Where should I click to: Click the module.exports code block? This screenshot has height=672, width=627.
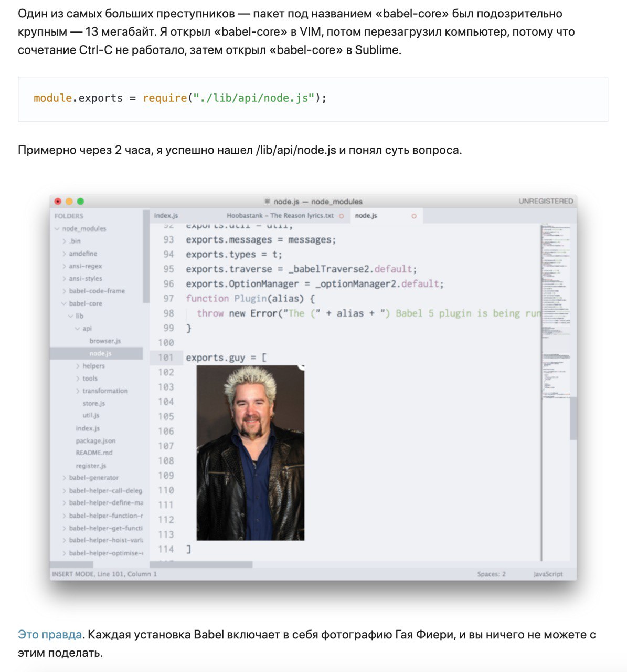click(x=313, y=99)
